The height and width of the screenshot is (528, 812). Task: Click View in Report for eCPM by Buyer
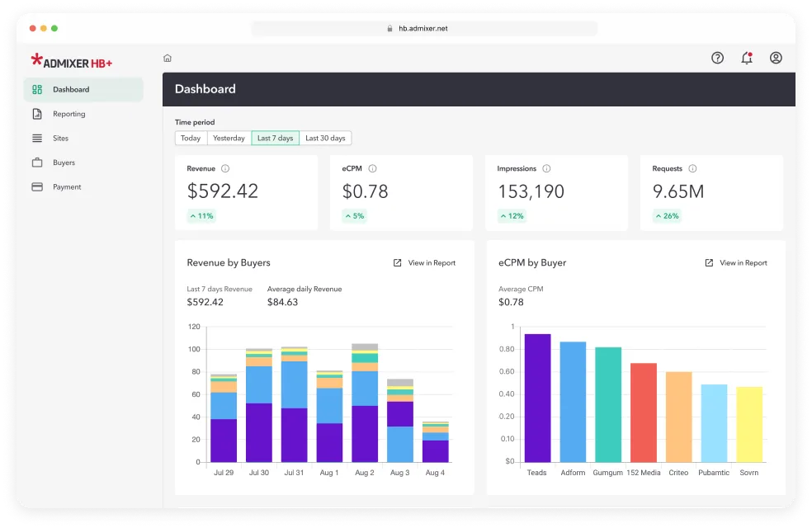point(736,263)
